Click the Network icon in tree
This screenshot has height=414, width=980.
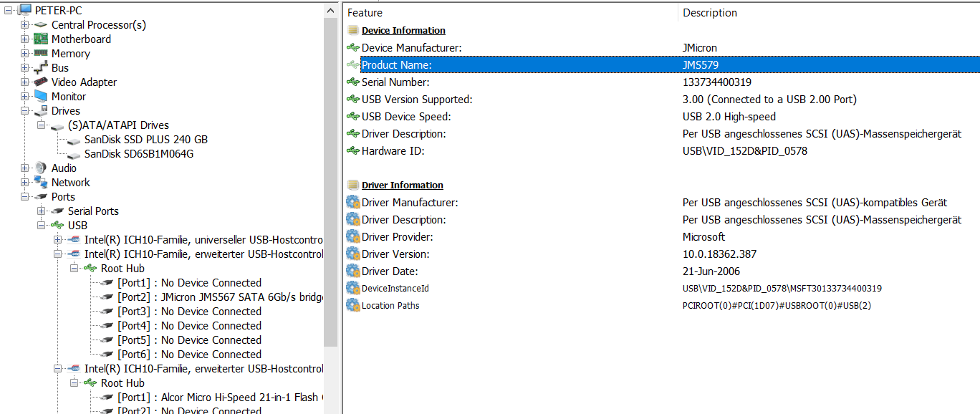(41, 183)
